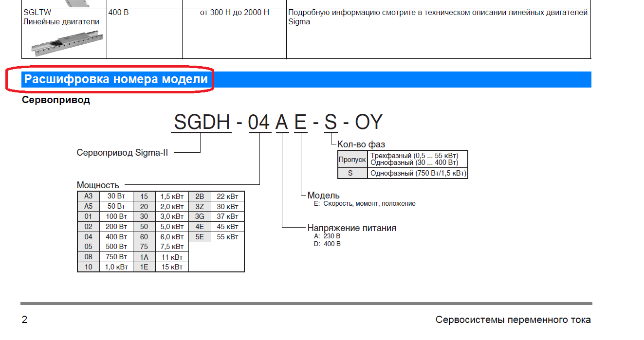Click table cell '50 Вт'
The width and height of the screenshot is (644, 340).
(117, 206)
